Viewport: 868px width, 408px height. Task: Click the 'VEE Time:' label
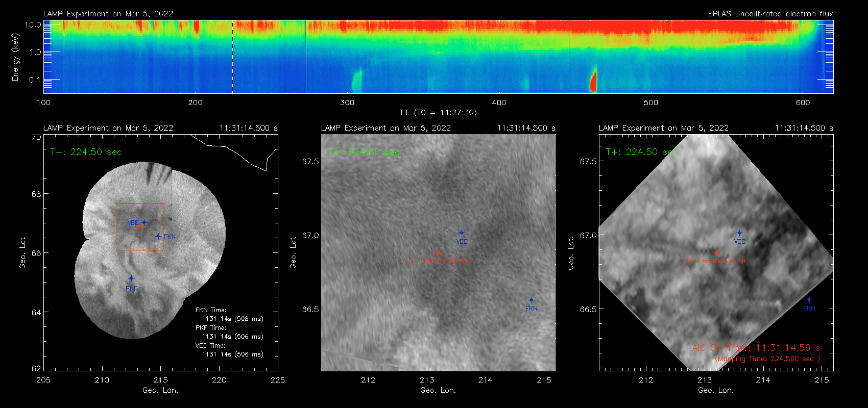(211, 346)
